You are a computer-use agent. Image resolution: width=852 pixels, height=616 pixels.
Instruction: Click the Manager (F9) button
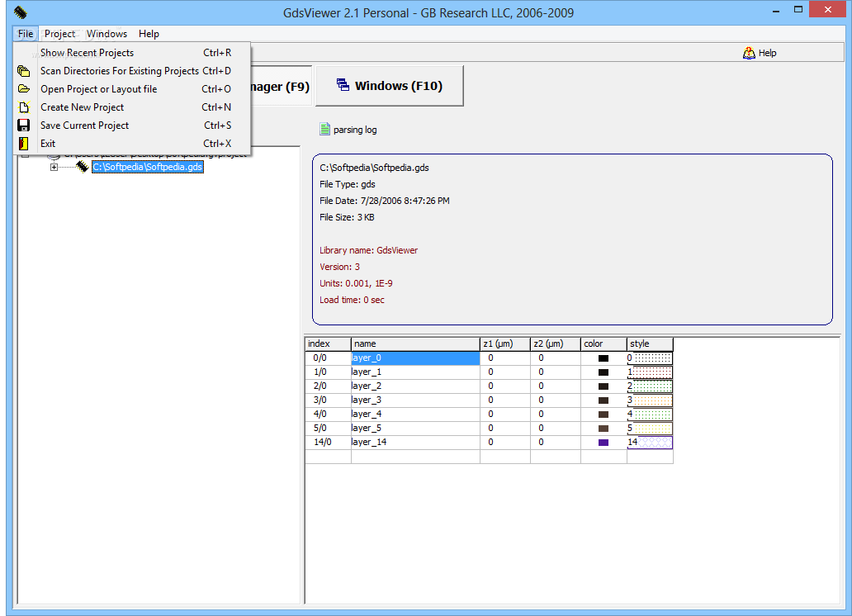[x=281, y=86]
